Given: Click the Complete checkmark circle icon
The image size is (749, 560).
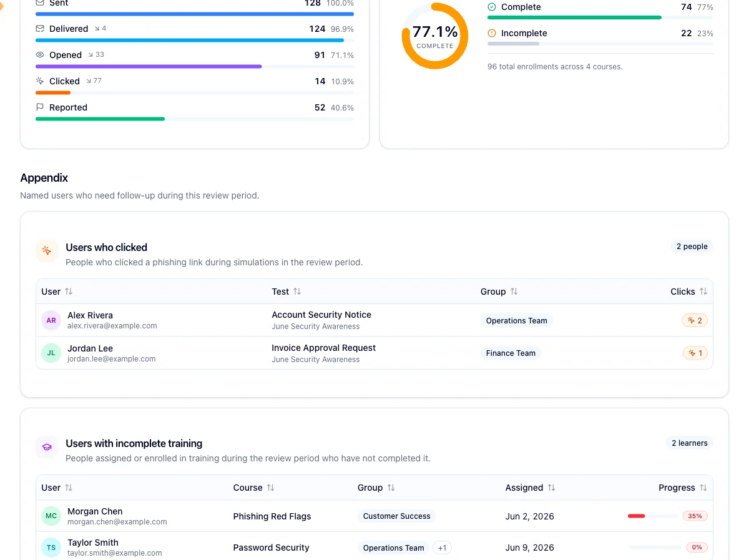Looking at the screenshot, I should [x=492, y=7].
